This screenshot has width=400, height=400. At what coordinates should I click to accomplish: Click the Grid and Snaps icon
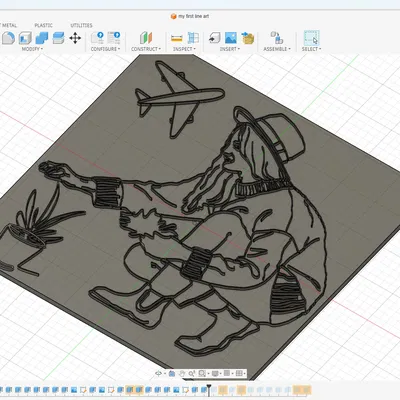click(227, 374)
